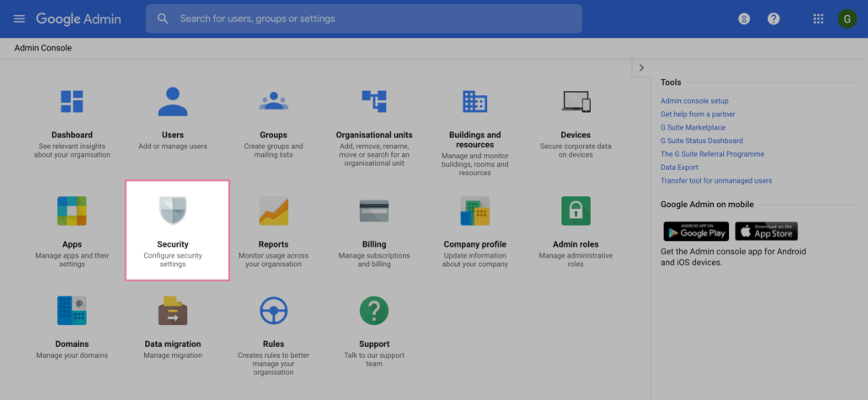Open the Organisational units tree icon
The height and width of the screenshot is (400, 868).
click(x=374, y=101)
